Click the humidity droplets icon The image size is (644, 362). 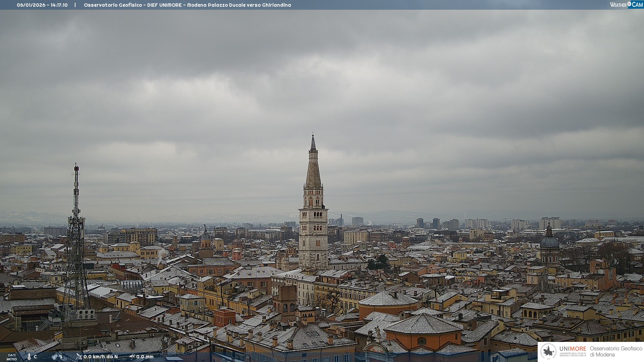(x=54, y=357)
